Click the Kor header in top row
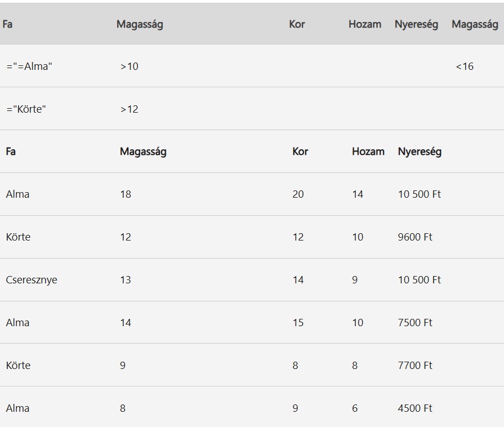504x427 pixels. click(x=297, y=24)
